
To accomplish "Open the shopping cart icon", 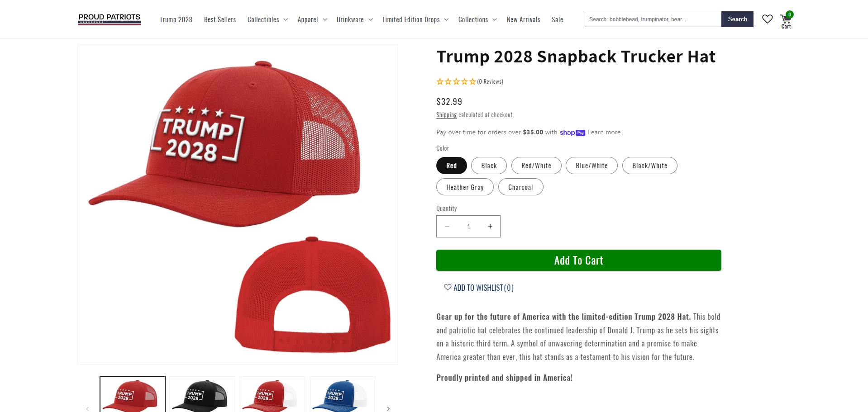I will (x=786, y=20).
